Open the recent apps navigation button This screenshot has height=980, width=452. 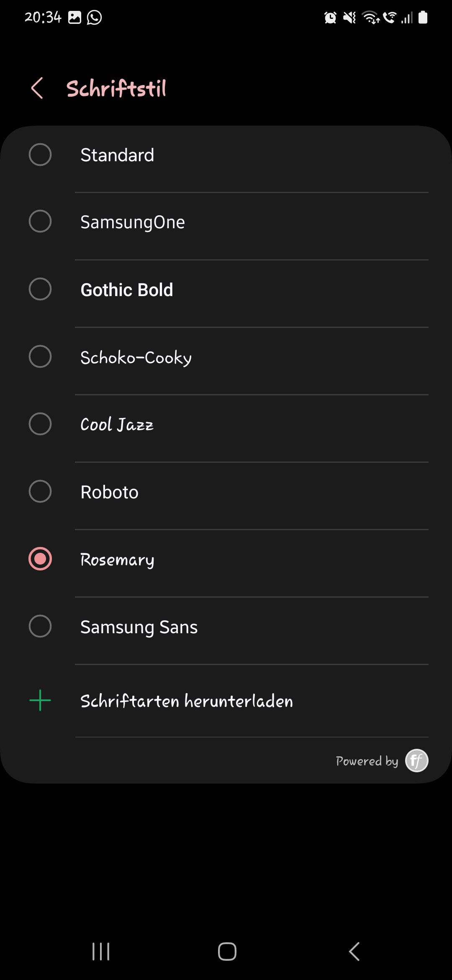pos(101,952)
